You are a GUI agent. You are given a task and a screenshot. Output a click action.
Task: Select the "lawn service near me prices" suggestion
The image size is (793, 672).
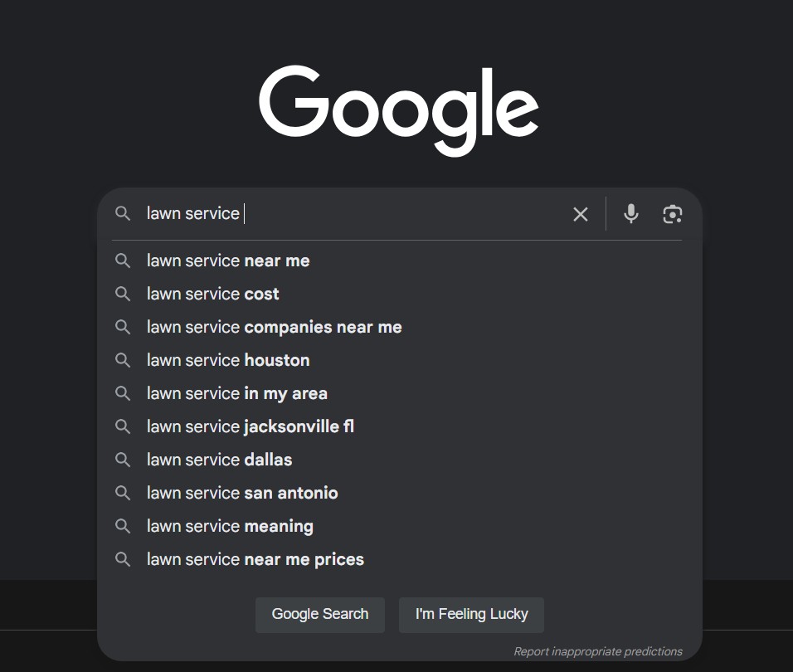pos(255,559)
